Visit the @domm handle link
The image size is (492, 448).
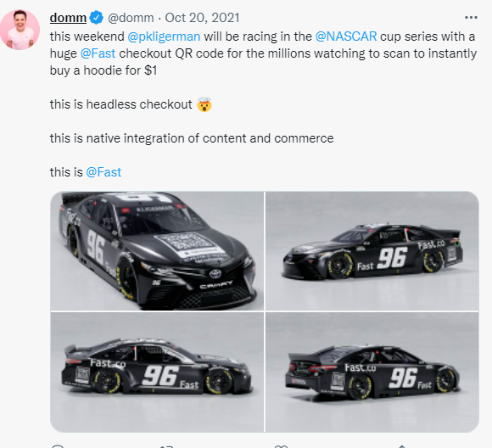click(131, 18)
